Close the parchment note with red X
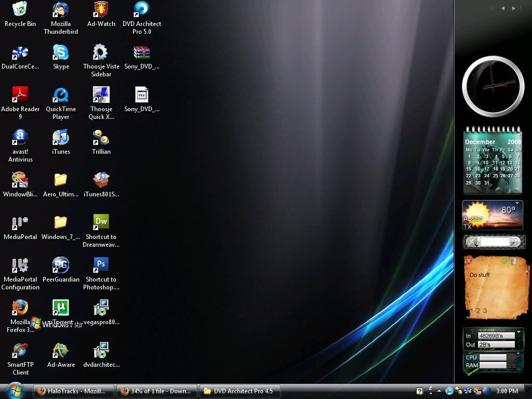Screen dimensions: 532x399 point(469,261)
